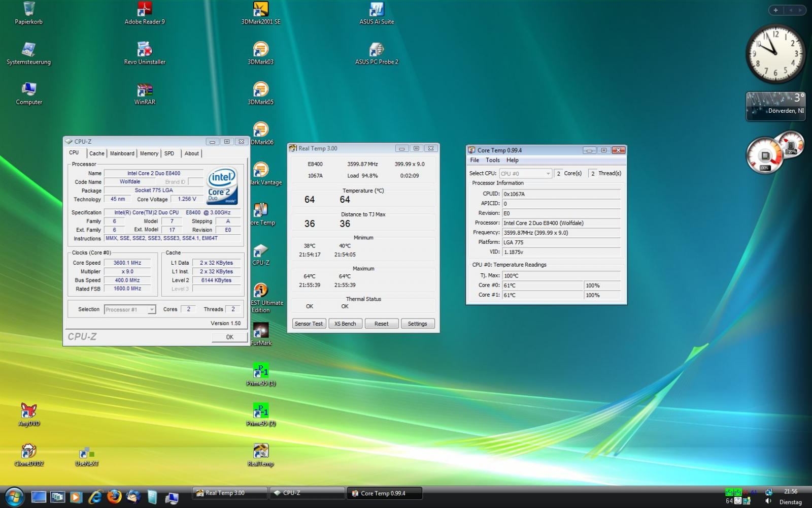Select Revo Uninstaller desktop icon

coord(145,53)
